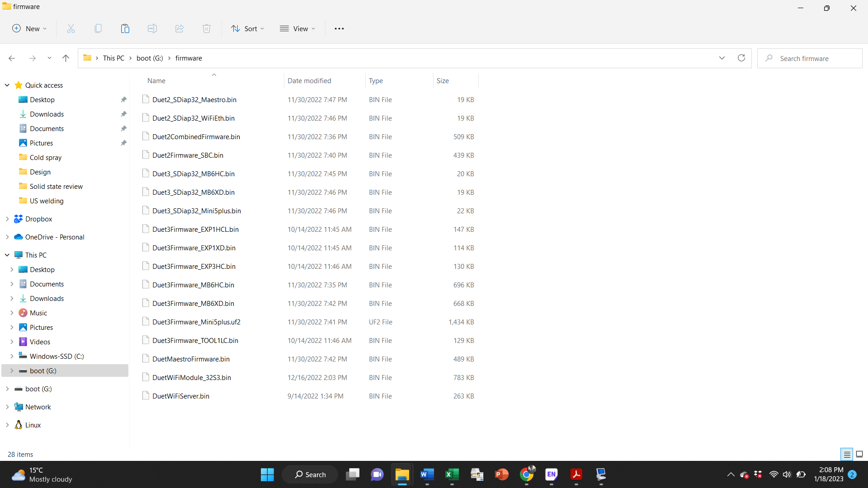Viewport: 868px width, 488px height.
Task: Click the Rename icon in toolbar
Action: pyautogui.click(x=152, y=28)
